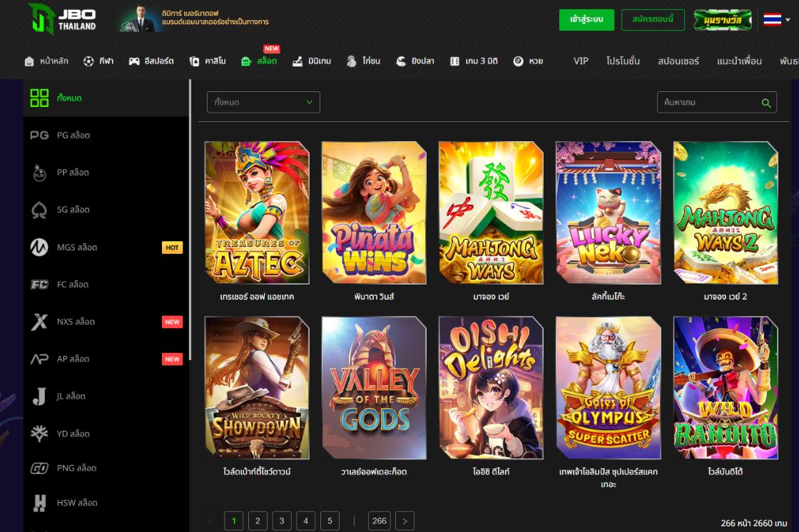Select the Casino menu item
This screenshot has width=799, height=532.
(208, 61)
